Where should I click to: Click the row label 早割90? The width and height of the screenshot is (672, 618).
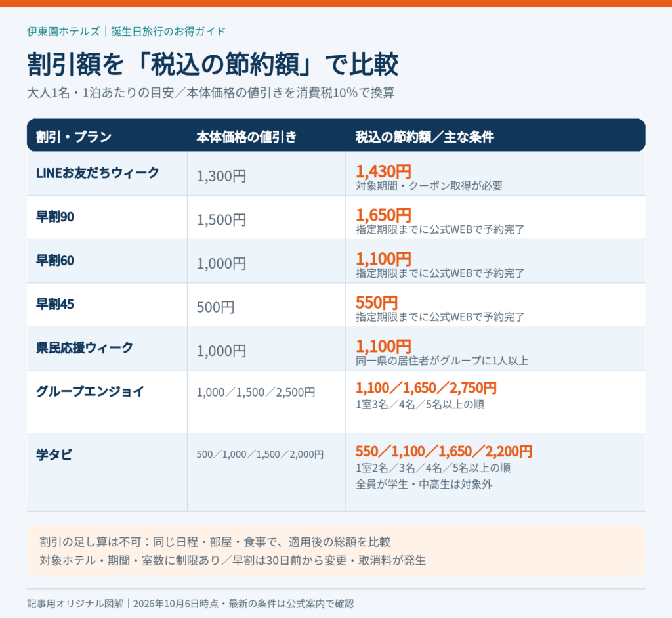coord(55,217)
